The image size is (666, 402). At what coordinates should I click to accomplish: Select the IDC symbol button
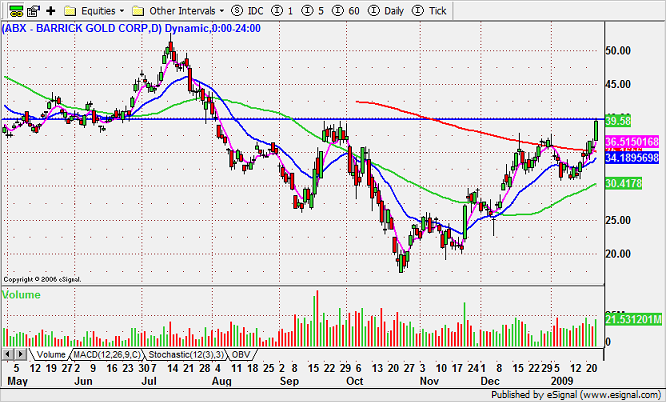[248, 11]
